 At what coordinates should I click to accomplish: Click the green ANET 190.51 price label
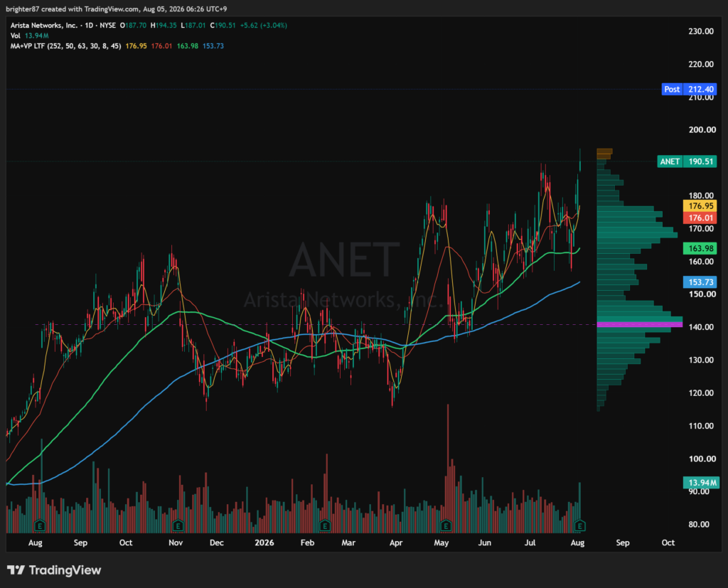coord(687,161)
